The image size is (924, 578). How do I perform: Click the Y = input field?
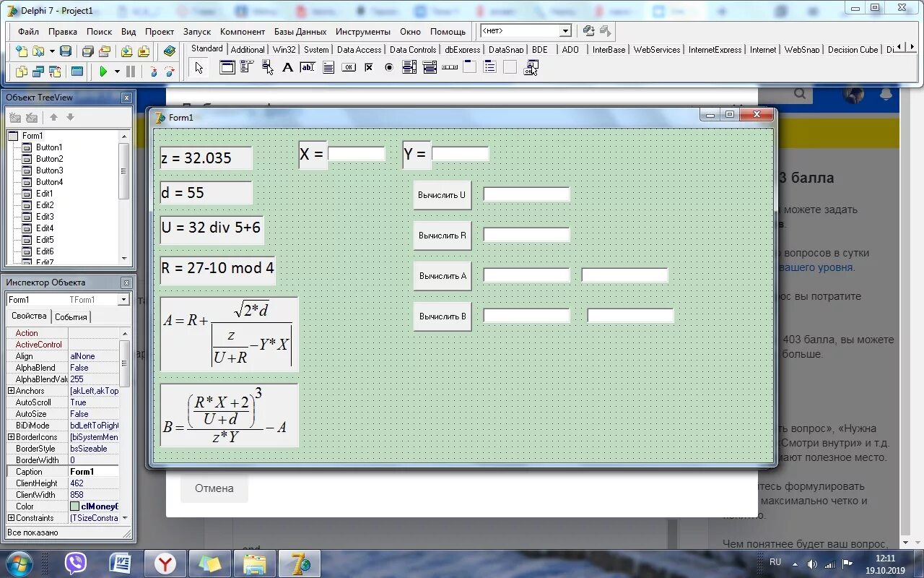point(461,154)
